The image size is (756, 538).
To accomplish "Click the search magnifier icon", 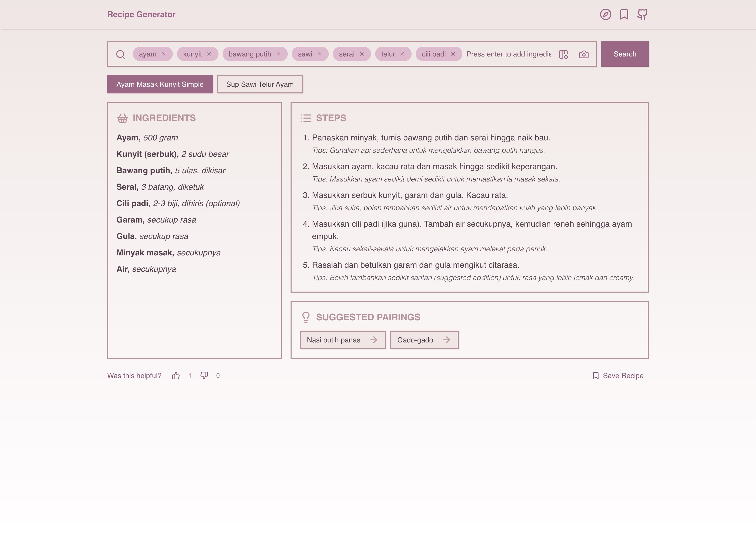I will click(x=121, y=54).
